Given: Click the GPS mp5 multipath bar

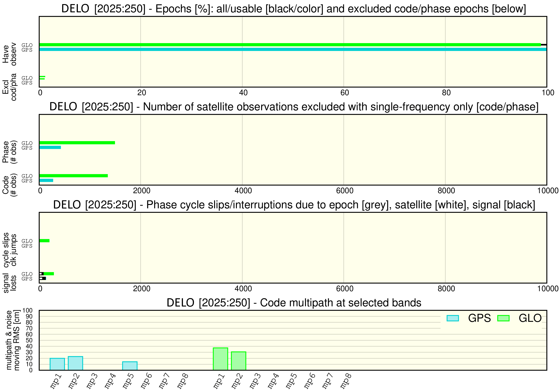Looking at the screenshot, I should pos(130,366).
